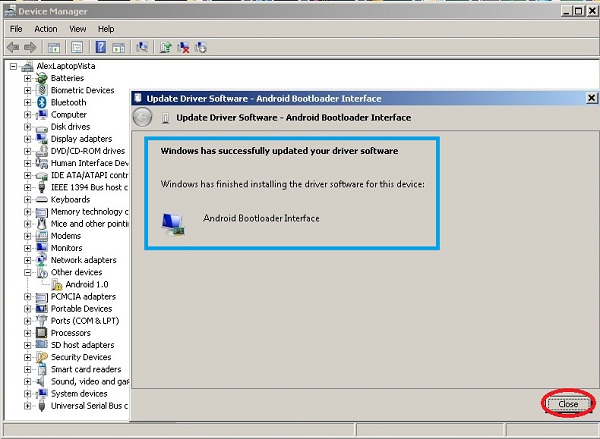Screen dimensions: 600x439
Task: Toggle the Show/Hide Console Tree toolbar icon
Action: (54, 48)
